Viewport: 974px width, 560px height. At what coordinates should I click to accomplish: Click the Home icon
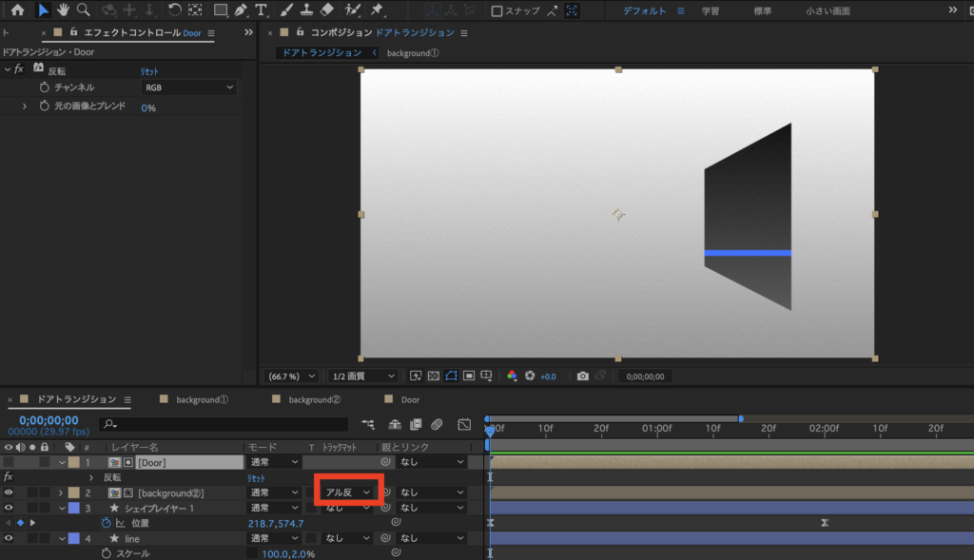[17, 10]
